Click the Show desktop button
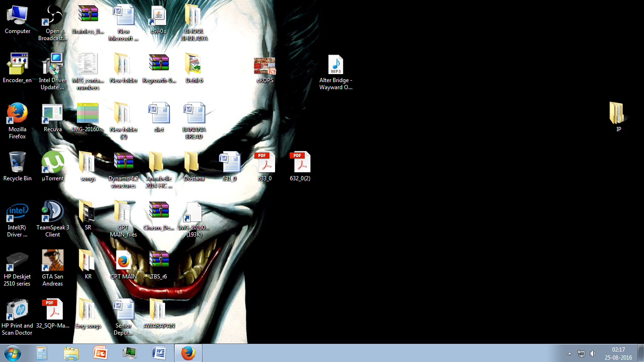The image size is (644, 362). (641, 353)
